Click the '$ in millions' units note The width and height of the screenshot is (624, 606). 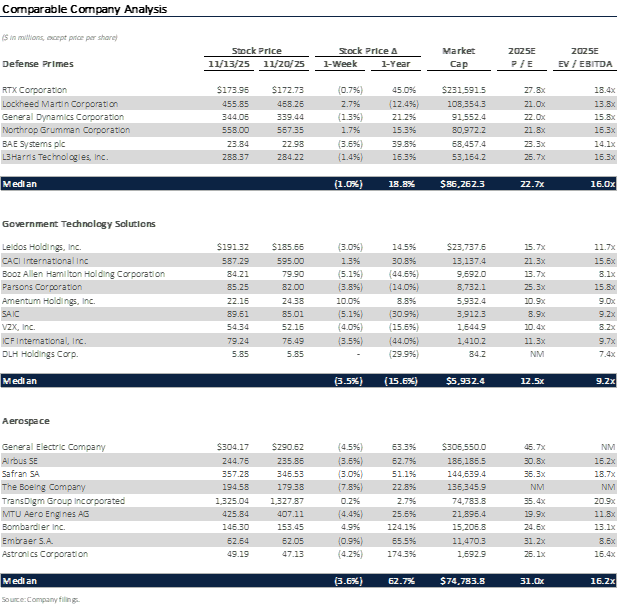tap(60, 37)
